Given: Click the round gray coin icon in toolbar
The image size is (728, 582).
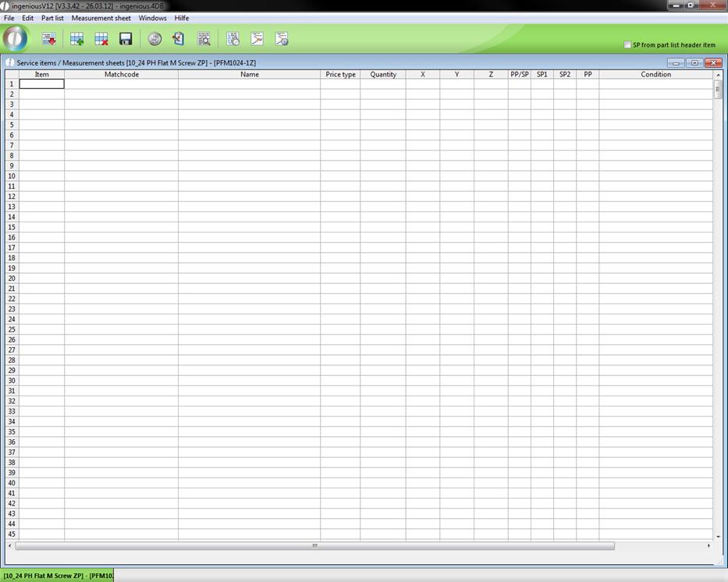Looking at the screenshot, I should click(x=154, y=39).
